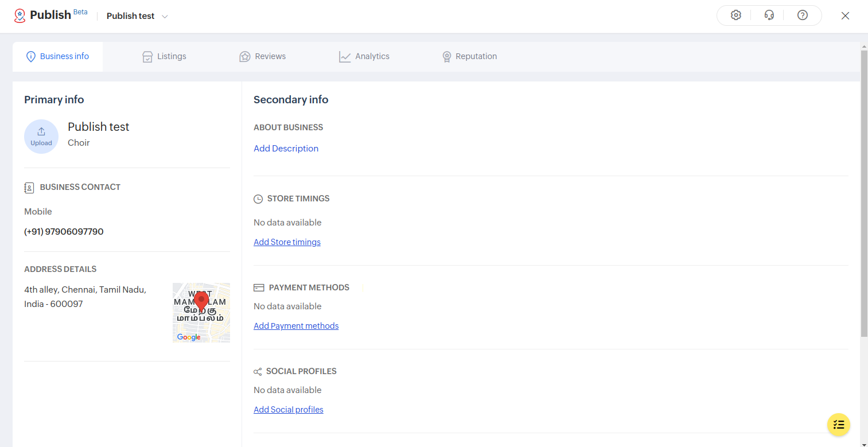Click the Publish logo icon
The width and height of the screenshot is (868, 447).
point(20,15)
